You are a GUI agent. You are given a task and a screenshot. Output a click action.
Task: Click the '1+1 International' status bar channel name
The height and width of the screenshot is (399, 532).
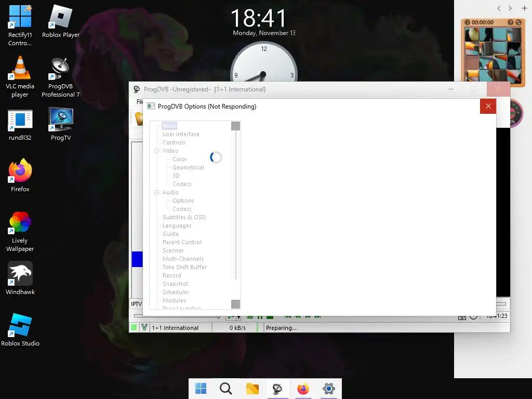point(175,328)
